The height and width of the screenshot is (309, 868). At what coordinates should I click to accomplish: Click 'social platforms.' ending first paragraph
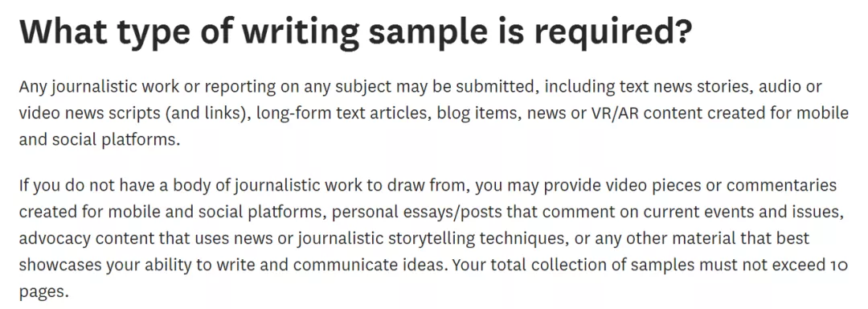point(117,139)
